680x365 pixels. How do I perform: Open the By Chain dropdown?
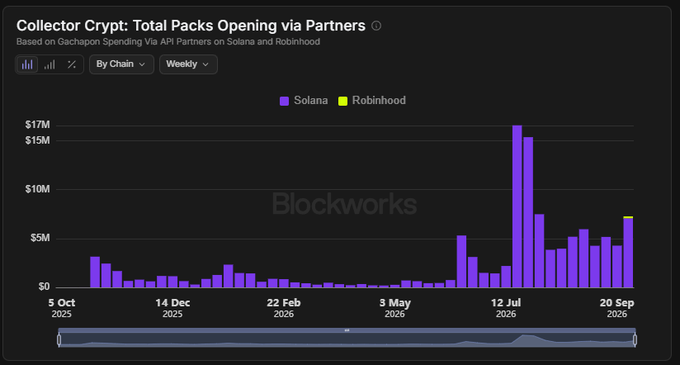pos(121,64)
